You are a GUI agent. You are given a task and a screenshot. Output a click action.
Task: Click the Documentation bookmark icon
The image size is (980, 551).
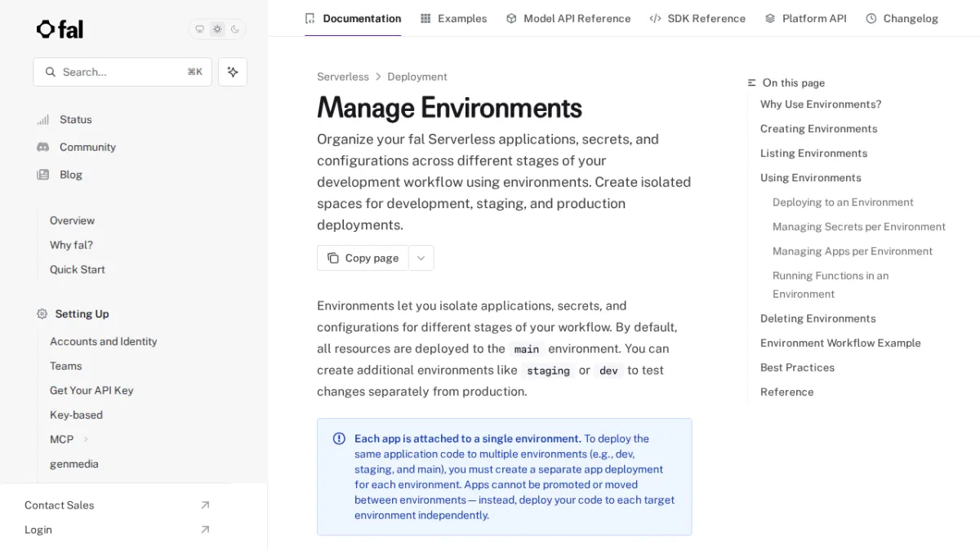310,18
